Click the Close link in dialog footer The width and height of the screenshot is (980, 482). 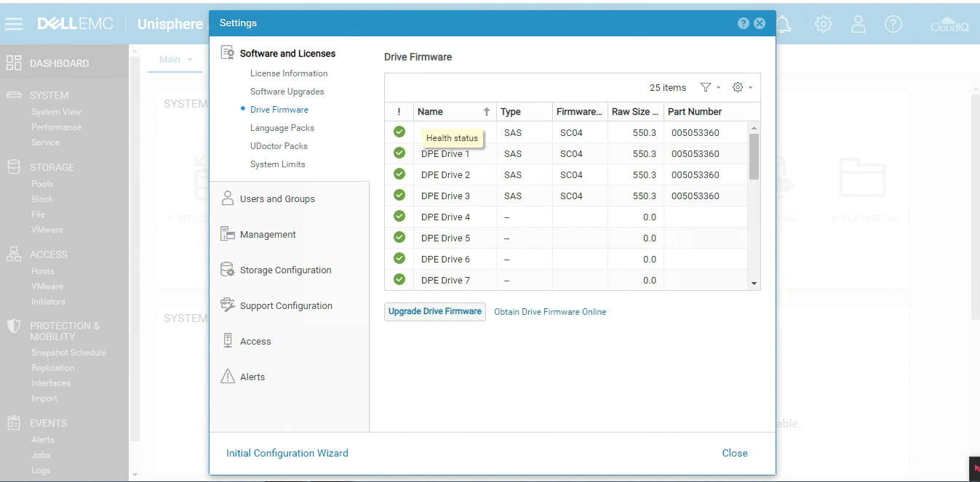(735, 453)
